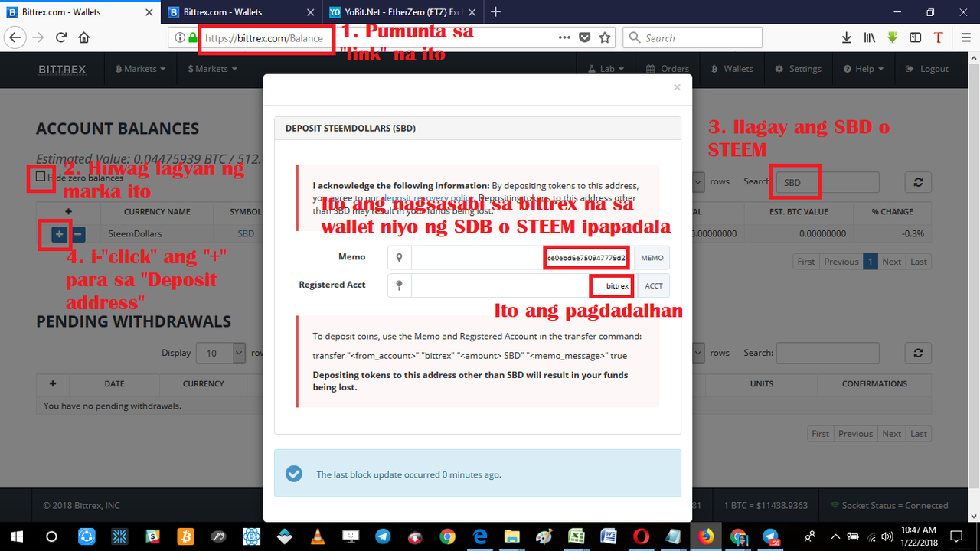Open Wallets from the navbar

tap(732, 69)
